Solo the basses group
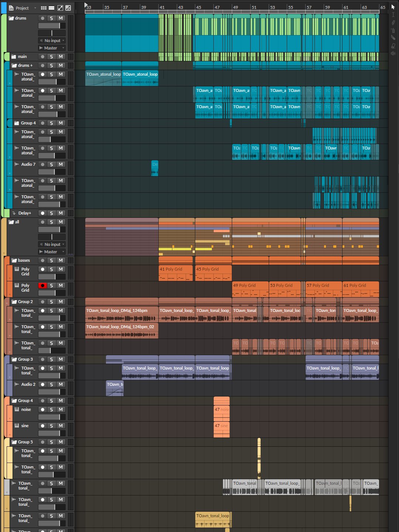399x532 pixels. tap(51, 260)
